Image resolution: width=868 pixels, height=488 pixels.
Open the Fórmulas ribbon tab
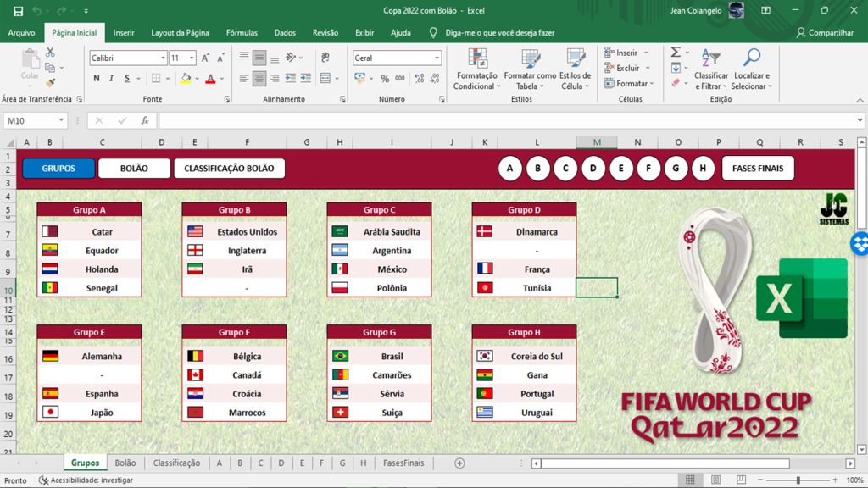(x=242, y=33)
